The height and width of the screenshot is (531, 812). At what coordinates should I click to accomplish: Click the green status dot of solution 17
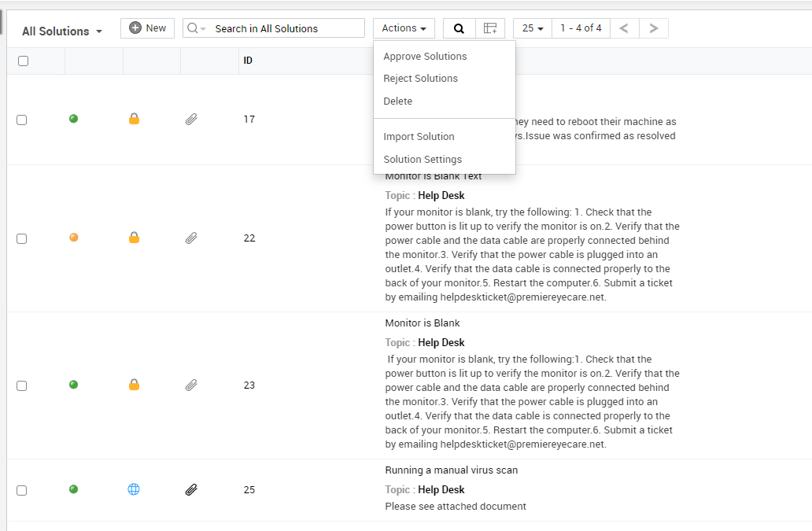pos(73,119)
